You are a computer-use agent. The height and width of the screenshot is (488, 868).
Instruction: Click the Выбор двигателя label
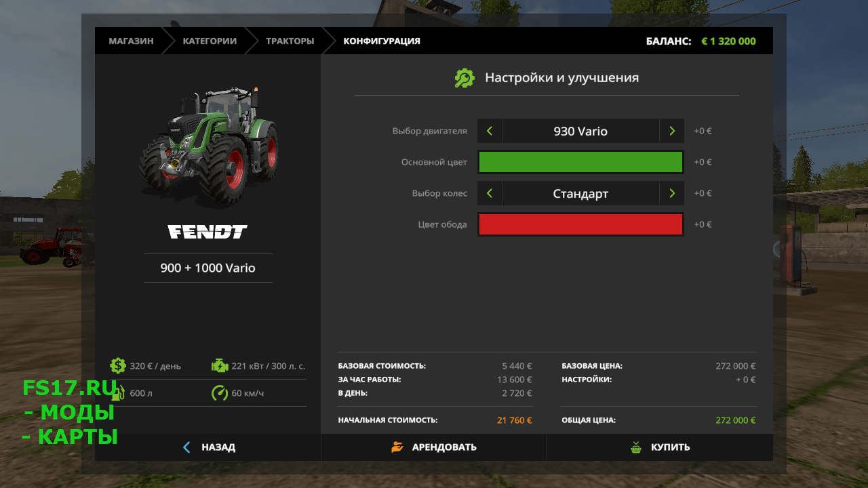pyautogui.click(x=429, y=131)
